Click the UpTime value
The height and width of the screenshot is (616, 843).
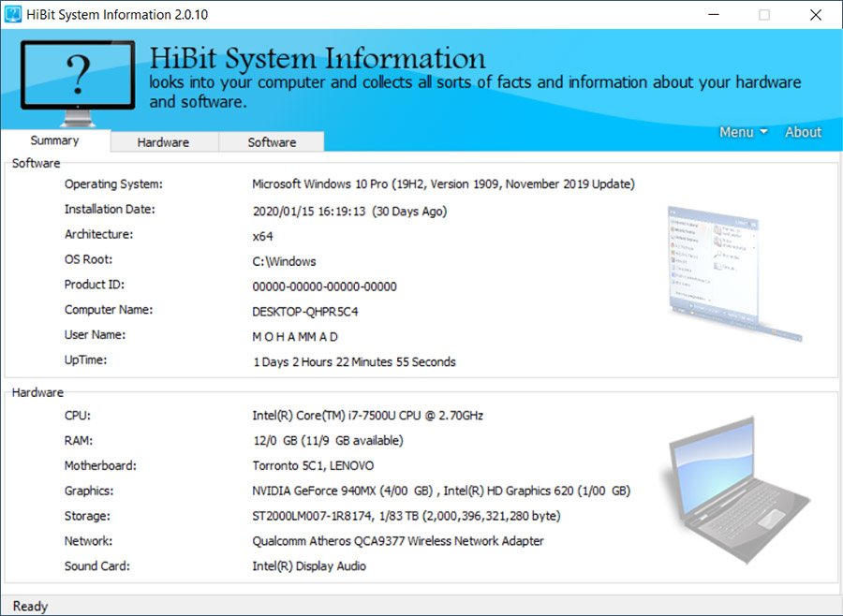click(x=354, y=362)
